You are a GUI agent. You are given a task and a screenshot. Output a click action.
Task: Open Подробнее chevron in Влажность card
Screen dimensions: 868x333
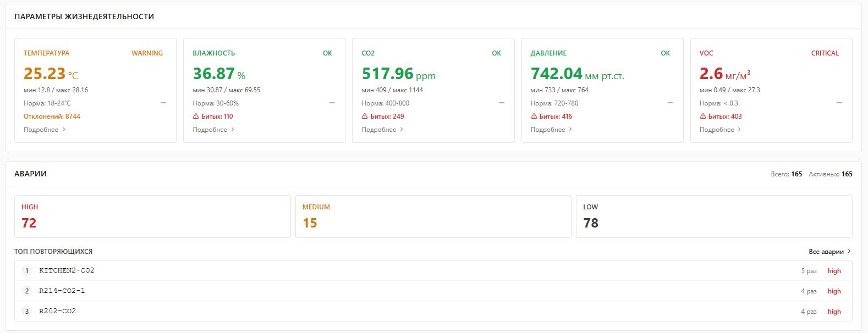[233, 130]
